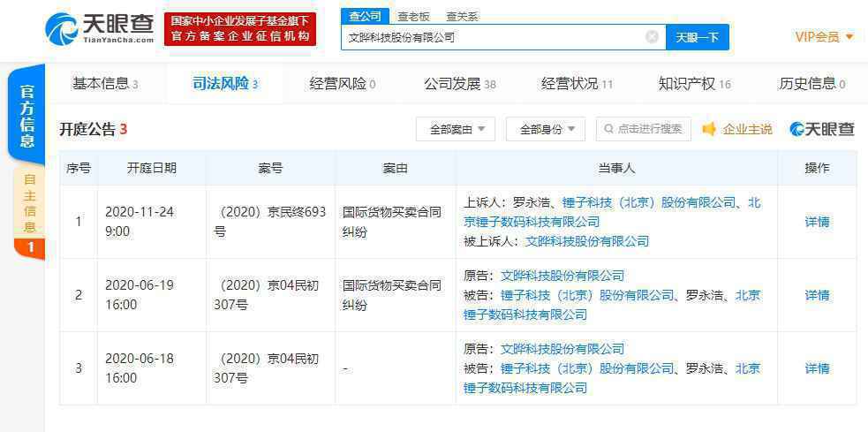This screenshot has width=868, height=432.
Task: Click row 3 case number 京04民初307号
Action: 267,368
